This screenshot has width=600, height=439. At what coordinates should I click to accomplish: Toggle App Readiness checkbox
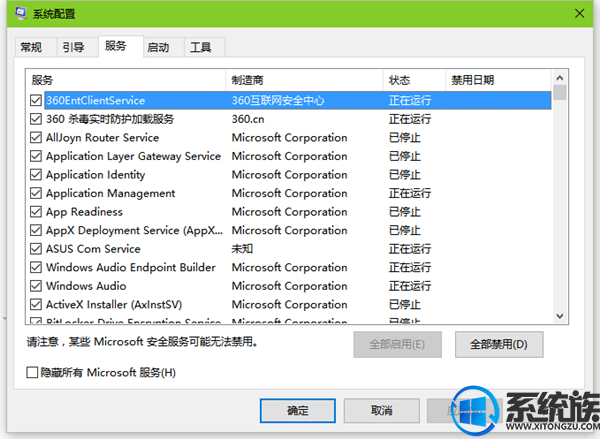pyautogui.click(x=36, y=212)
